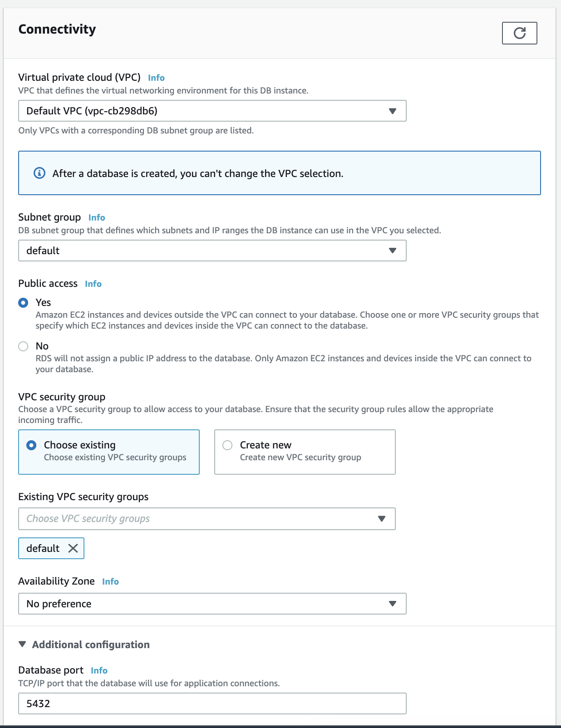Choose the existing VPC security group option
Viewport: 561px width, 728px height.
(31, 445)
